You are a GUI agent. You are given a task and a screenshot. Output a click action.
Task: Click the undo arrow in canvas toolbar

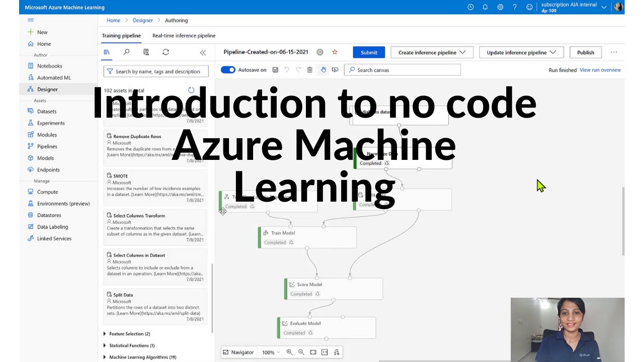pos(287,70)
